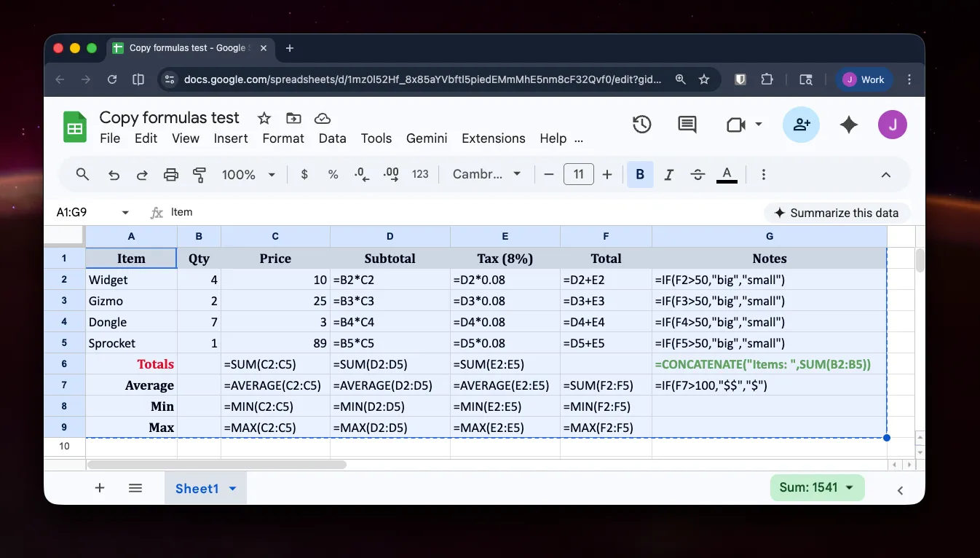This screenshot has height=558, width=980.
Task: Open the 100% zoom dropdown
Action: (x=248, y=175)
